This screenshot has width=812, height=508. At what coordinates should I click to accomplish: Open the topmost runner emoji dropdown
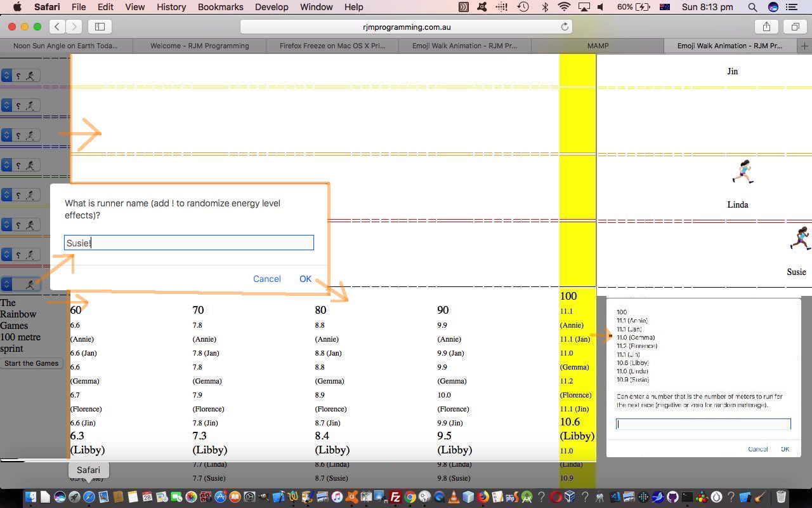(x=20, y=76)
